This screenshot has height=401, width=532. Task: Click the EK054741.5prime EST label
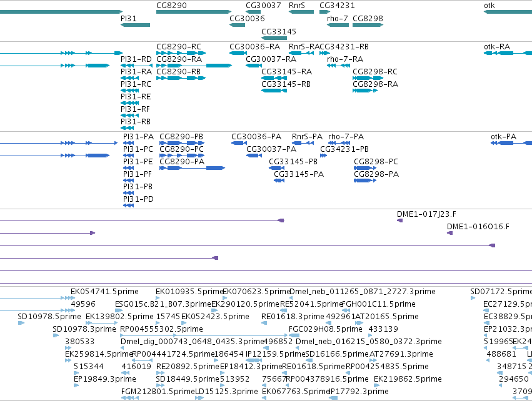[x=104, y=292]
